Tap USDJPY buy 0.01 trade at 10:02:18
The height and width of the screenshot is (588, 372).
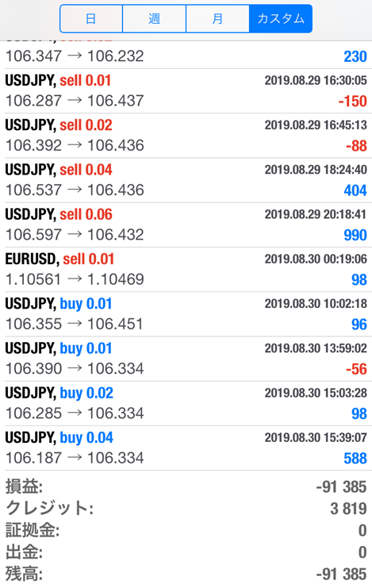coord(186,314)
